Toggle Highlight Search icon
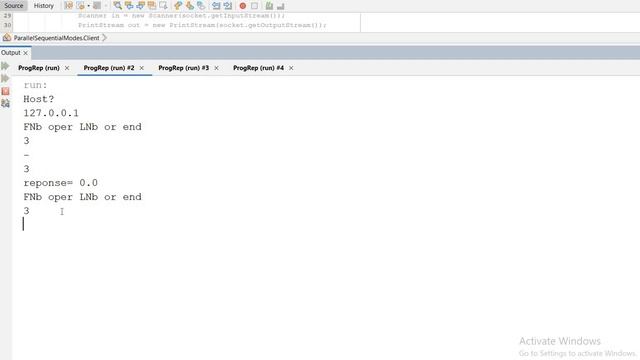Viewport: 640px width, 360px height. [152, 6]
